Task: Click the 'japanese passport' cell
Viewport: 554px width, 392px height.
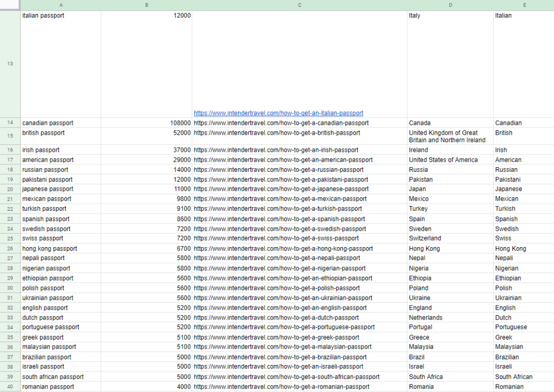Action: coord(61,189)
